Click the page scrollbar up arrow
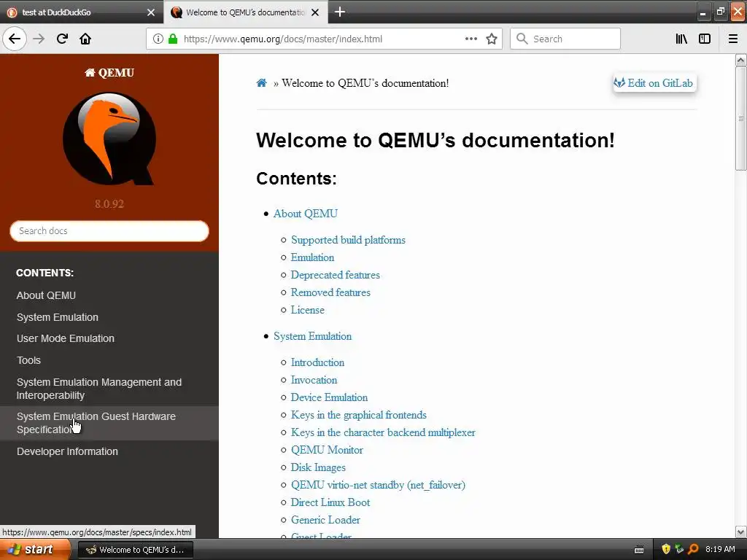The width and height of the screenshot is (747, 560). click(x=740, y=60)
